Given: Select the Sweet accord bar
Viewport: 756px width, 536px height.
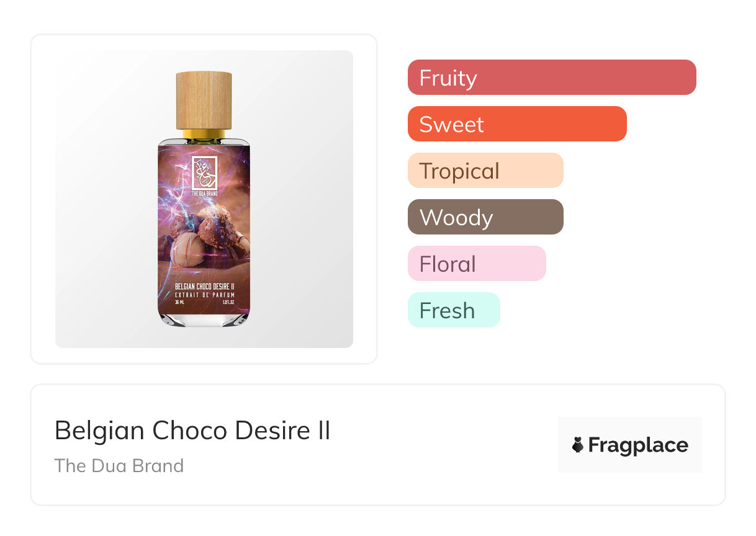Looking at the screenshot, I should [x=516, y=124].
